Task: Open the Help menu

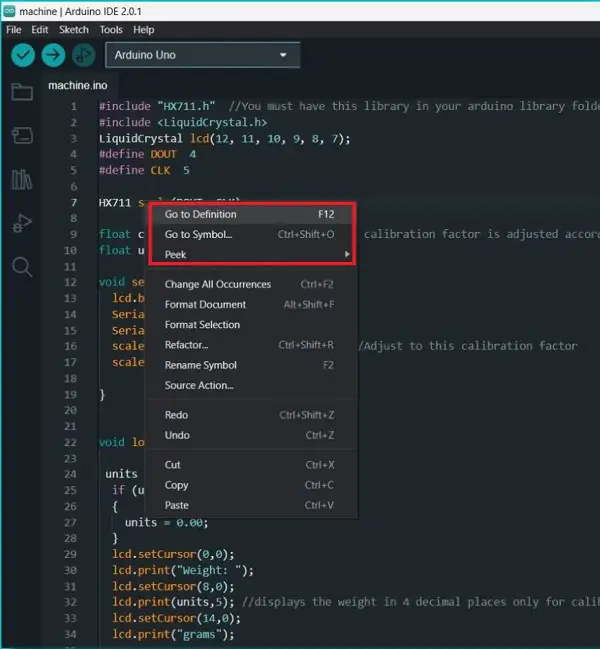Action: point(144,30)
